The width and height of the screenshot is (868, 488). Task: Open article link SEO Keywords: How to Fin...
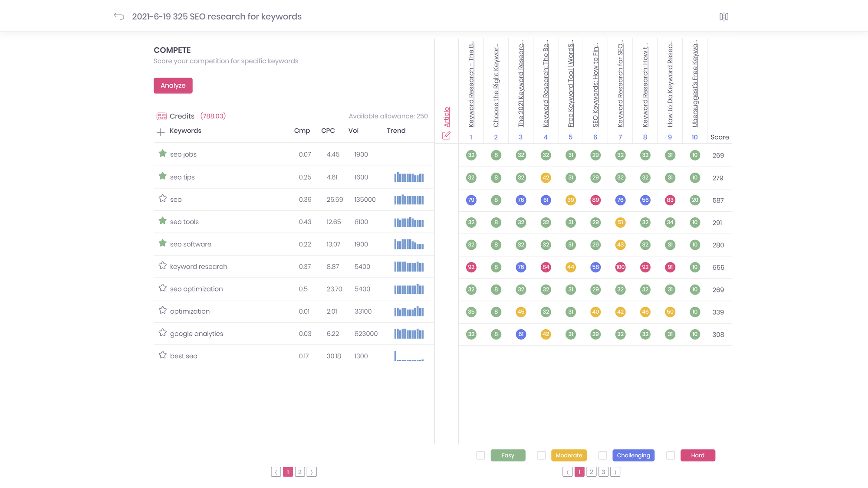tap(595, 85)
